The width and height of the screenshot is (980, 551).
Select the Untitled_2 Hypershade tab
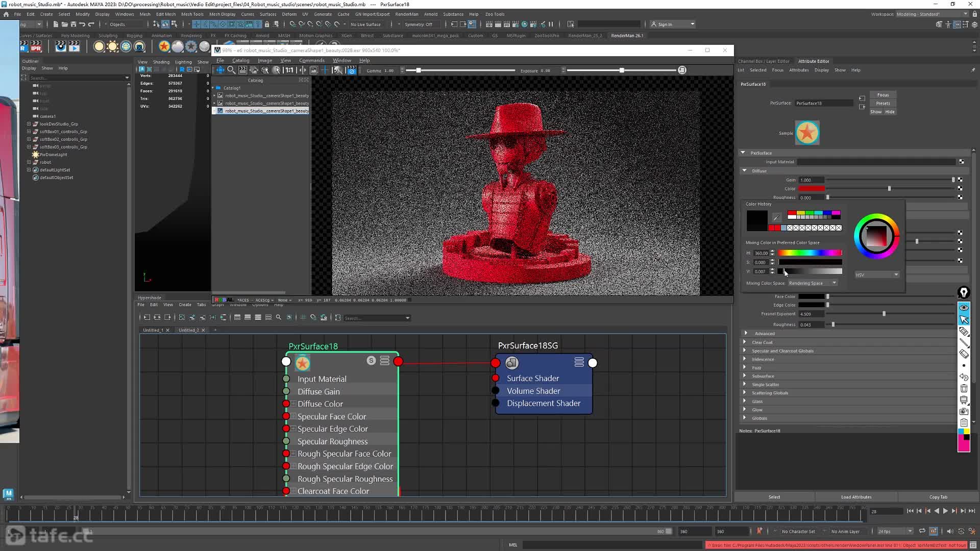coord(188,330)
